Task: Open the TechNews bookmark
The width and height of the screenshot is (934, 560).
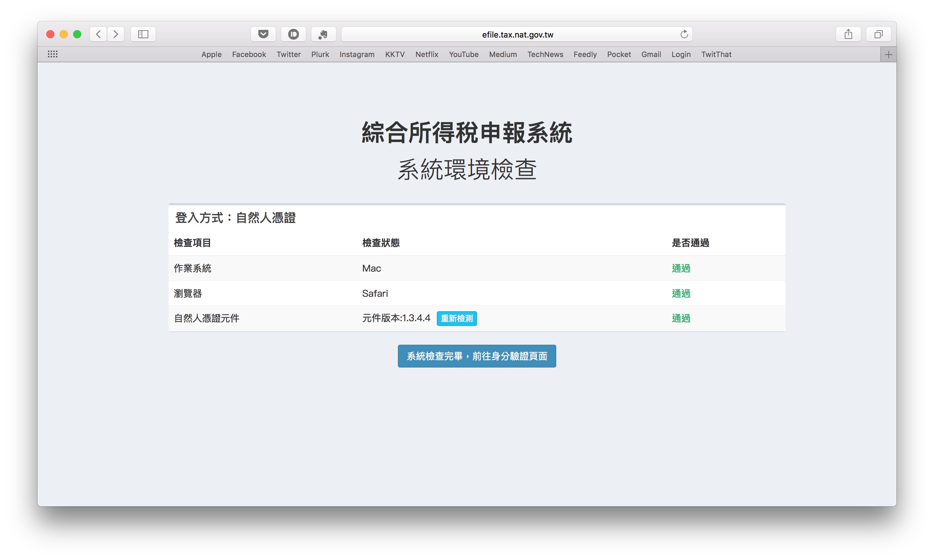Action: click(545, 54)
